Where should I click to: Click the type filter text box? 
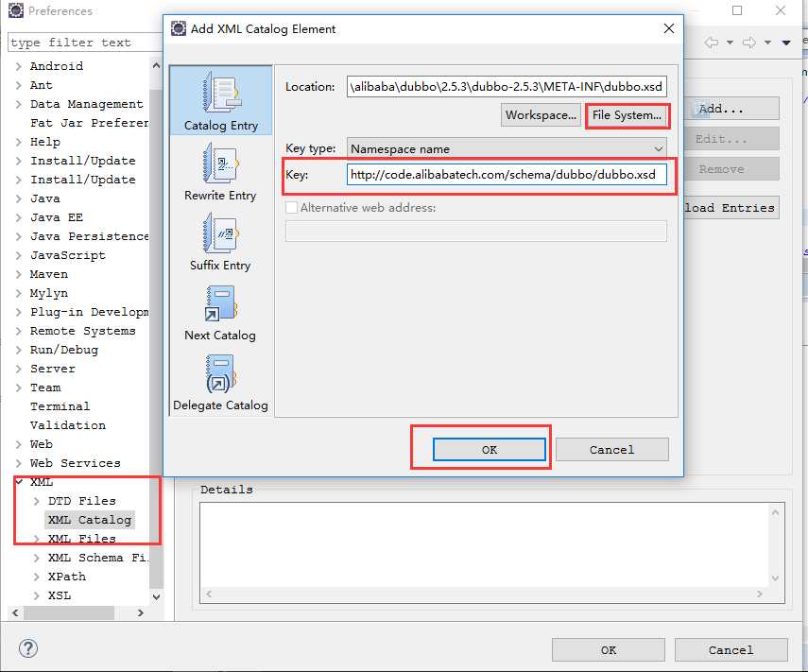pyautogui.click(x=86, y=43)
